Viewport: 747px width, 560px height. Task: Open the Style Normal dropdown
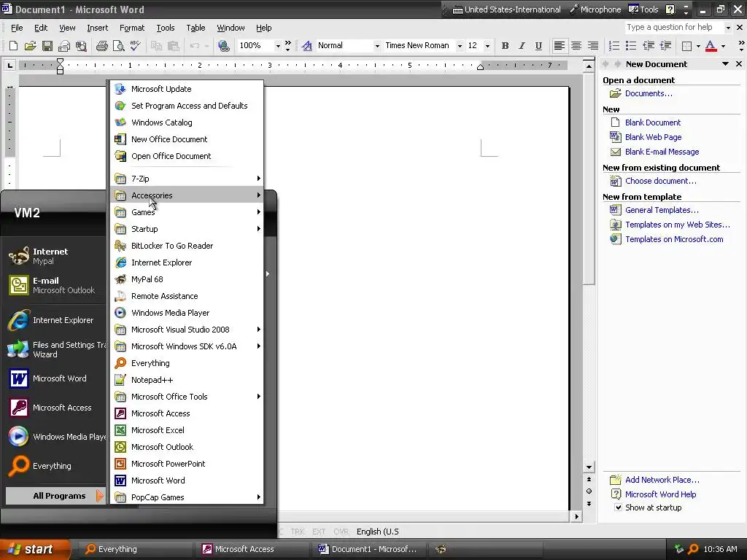(377, 46)
